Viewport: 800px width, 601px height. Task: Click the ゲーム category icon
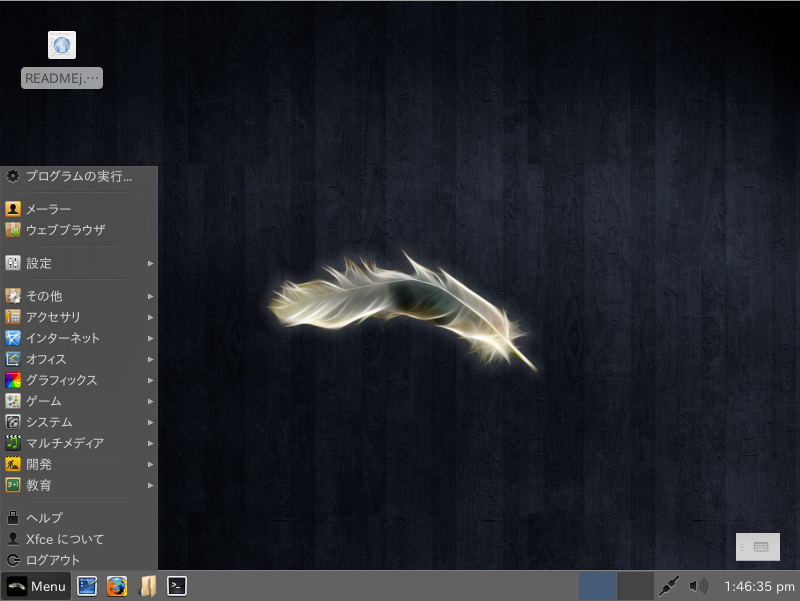[x=13, y=401]
